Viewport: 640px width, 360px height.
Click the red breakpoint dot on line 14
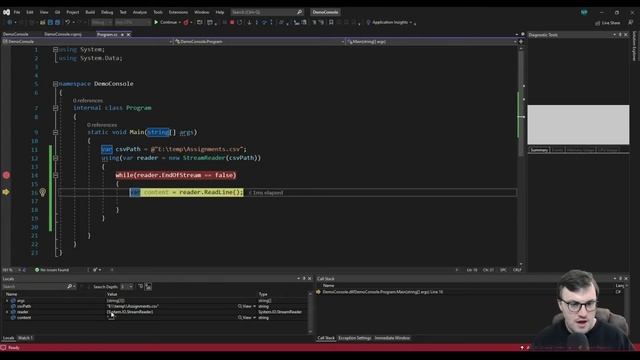6,175
